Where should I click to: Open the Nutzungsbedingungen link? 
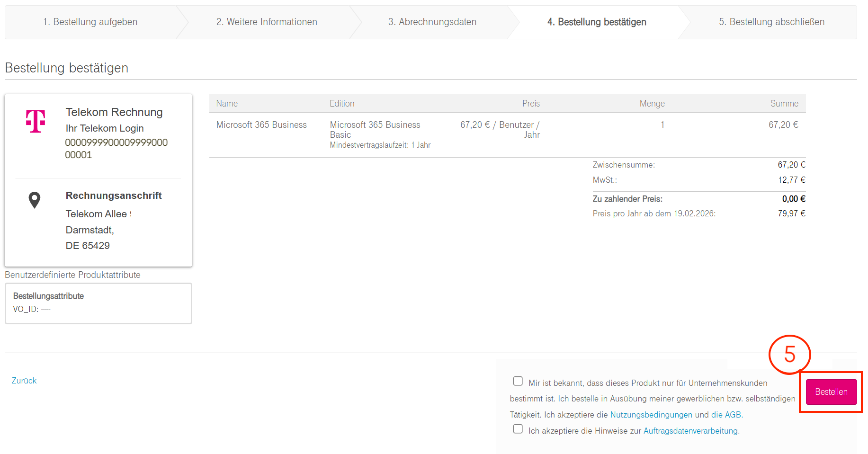click(651, 415)
